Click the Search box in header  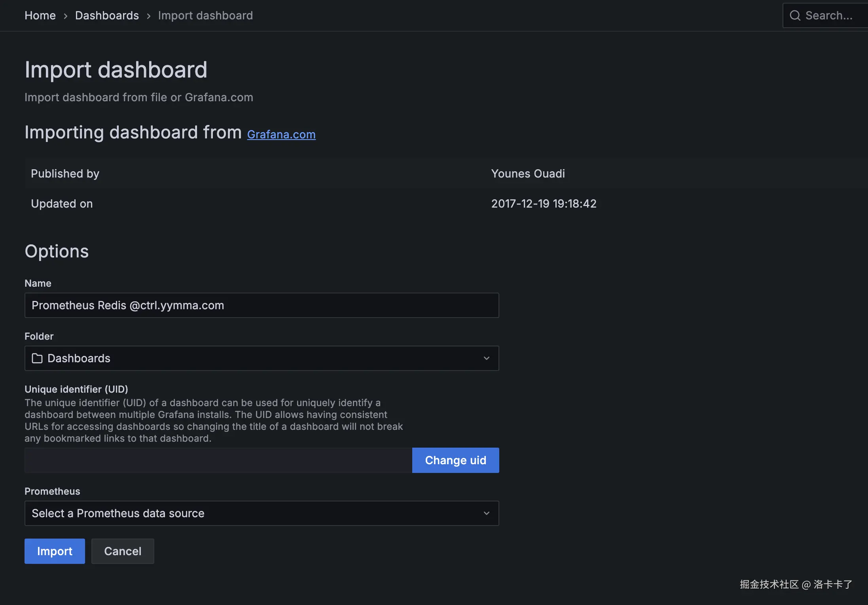point(829,15)
